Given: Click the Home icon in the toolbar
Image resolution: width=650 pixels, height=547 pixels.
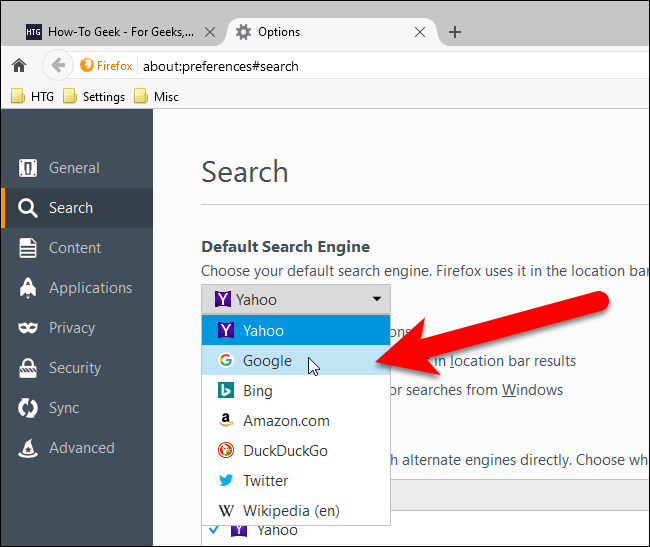Looking at the screenshot, I should tap(18, 66).
